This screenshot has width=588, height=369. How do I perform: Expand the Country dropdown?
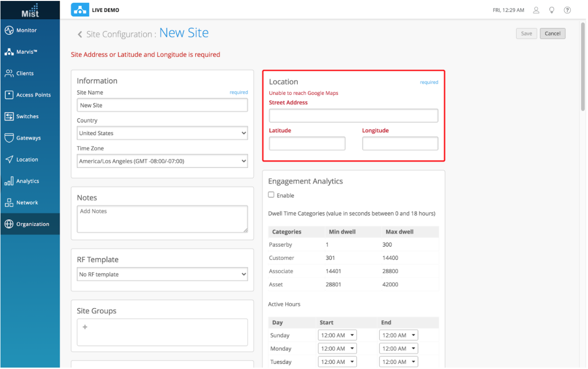click(162, 133)
